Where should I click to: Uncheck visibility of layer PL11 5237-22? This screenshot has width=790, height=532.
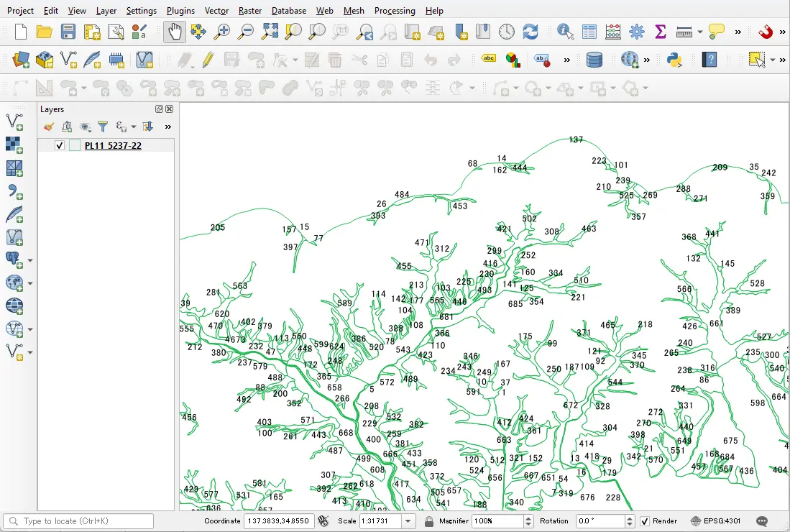[x=59, y=145]
